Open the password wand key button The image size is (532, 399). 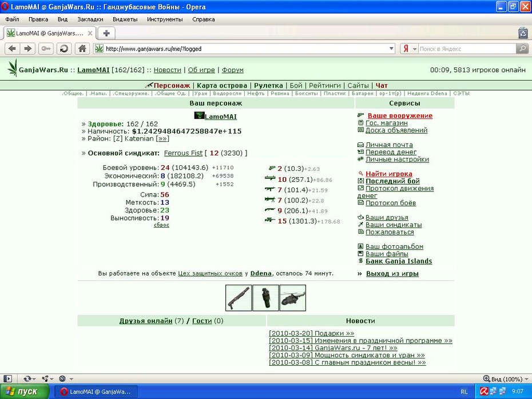[x=46, y=49]
